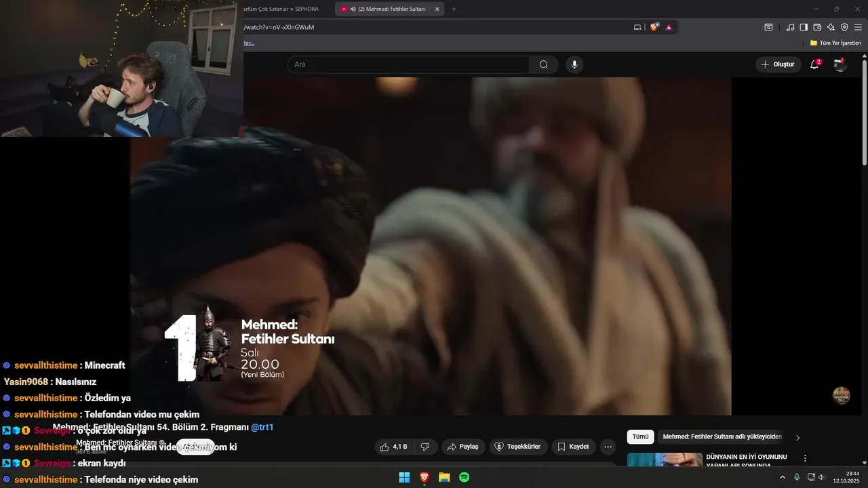
Task: Open the YouTube account avatar menu
Action: [x=840, y=64]
